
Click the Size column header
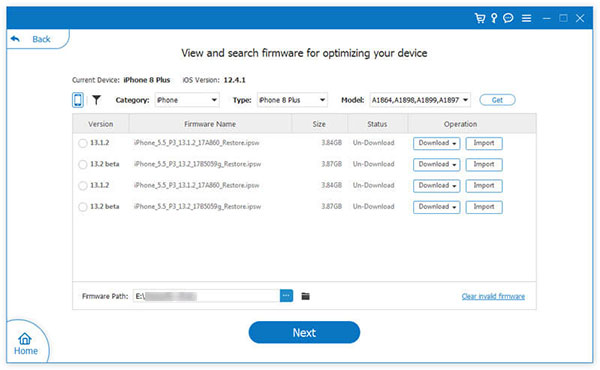(x=319, y=124)
